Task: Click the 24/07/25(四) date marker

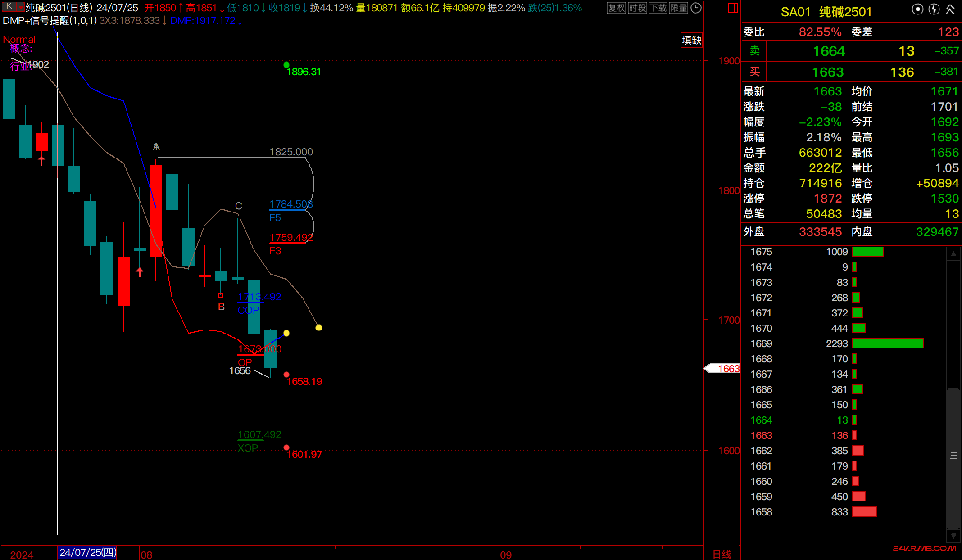Action: click(87, 552)
